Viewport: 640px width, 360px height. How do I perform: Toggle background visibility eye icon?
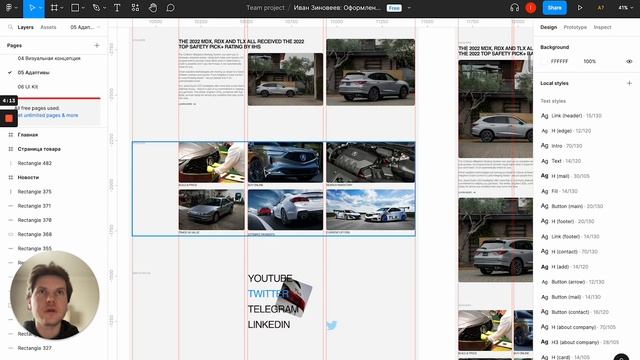tap(629, 61)
